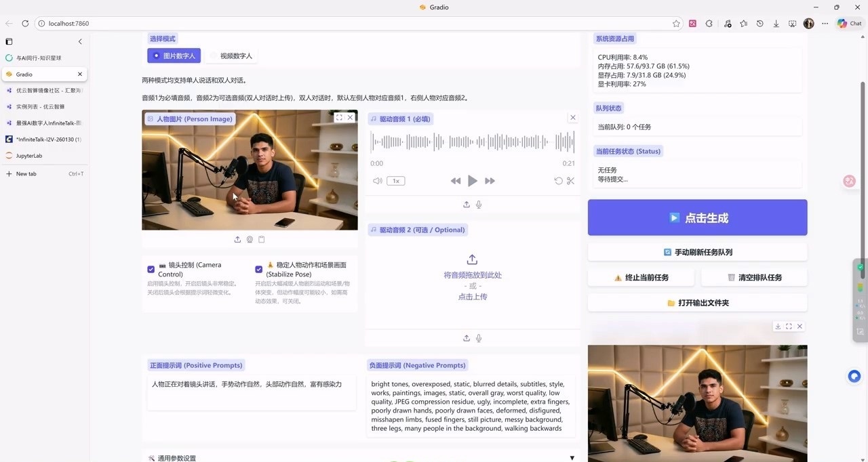Image resolution: width=868 pixels, height=462 pixels.
Task: Change the 1x playback speed setting
Action: pos(395,181)
